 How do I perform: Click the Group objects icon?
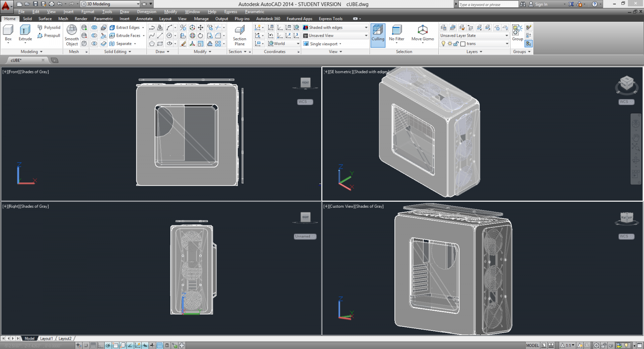(517, 33)
